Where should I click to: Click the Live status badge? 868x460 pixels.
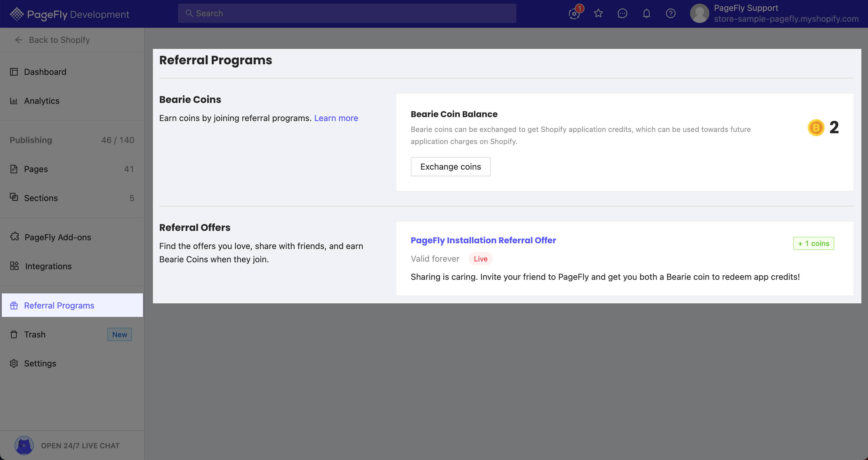[x=480, y=259]
